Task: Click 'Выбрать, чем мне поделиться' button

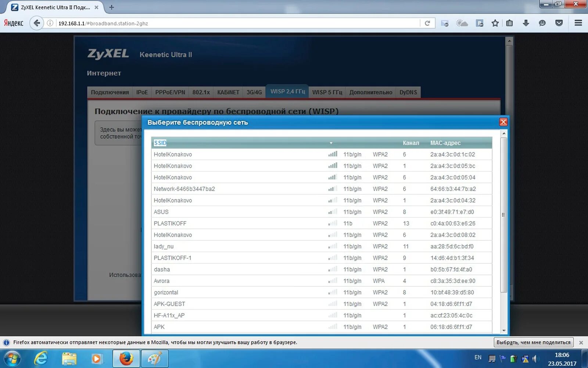Action: pos(533,343)
